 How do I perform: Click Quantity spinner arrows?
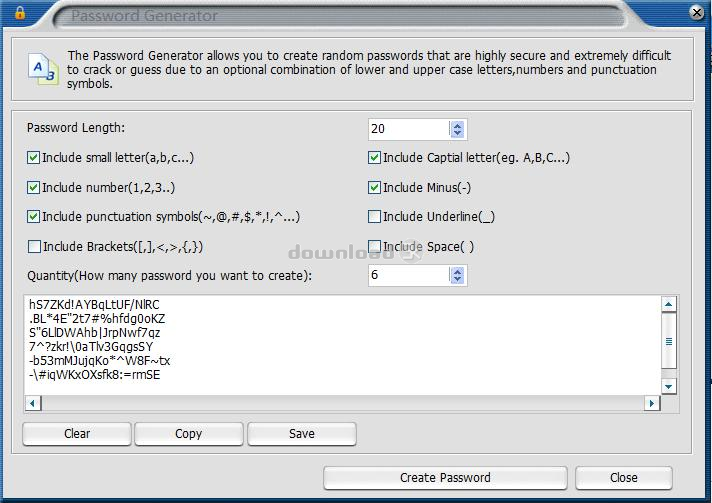click(457, 276)
